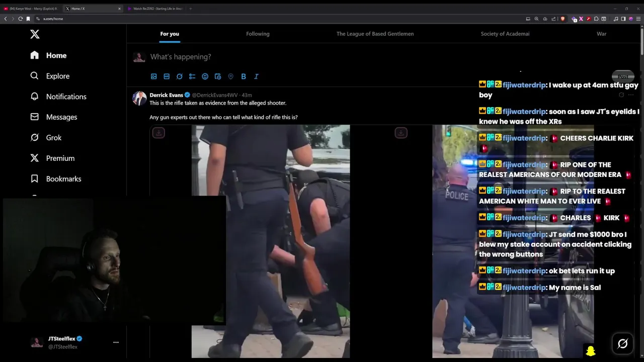Image resolution: width=644 pixels, height=362 pixels.
Task: Open Grok in the sidebar
Action: point(46,138)
